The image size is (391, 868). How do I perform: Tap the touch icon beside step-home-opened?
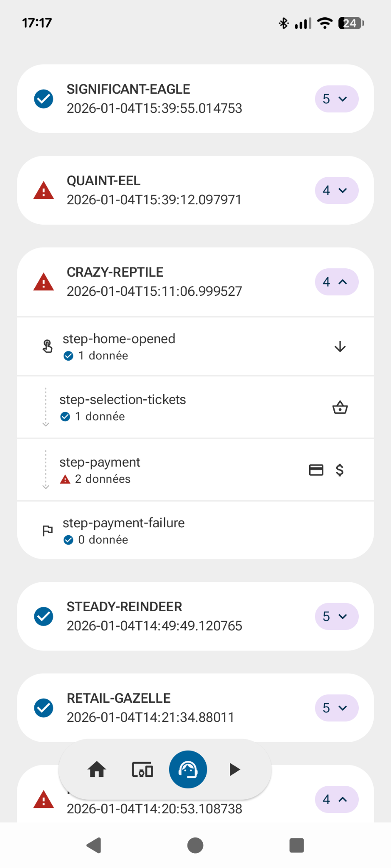coord(47,347)
